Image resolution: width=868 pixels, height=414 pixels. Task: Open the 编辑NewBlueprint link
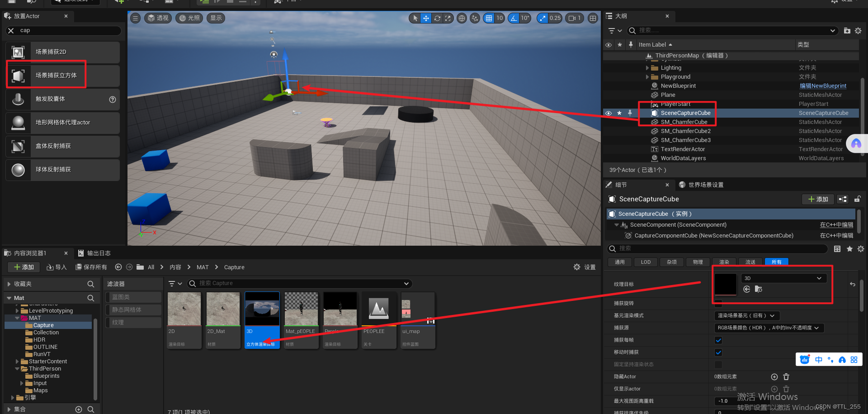(823, 86)
